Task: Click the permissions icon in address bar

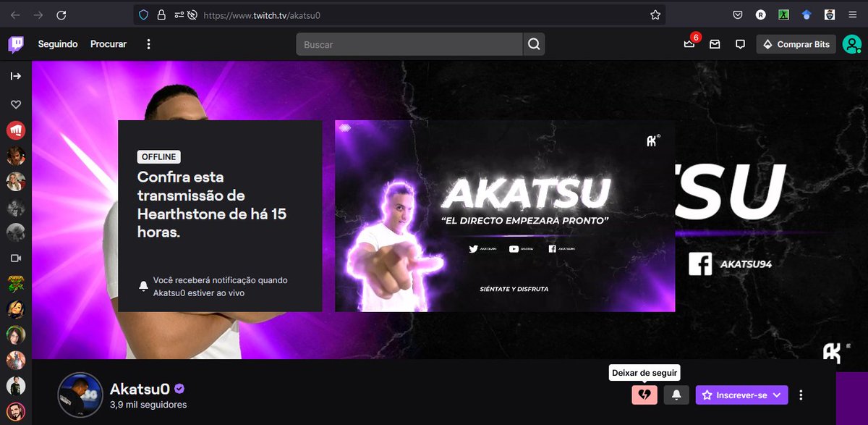Action: tap(178, 14)
